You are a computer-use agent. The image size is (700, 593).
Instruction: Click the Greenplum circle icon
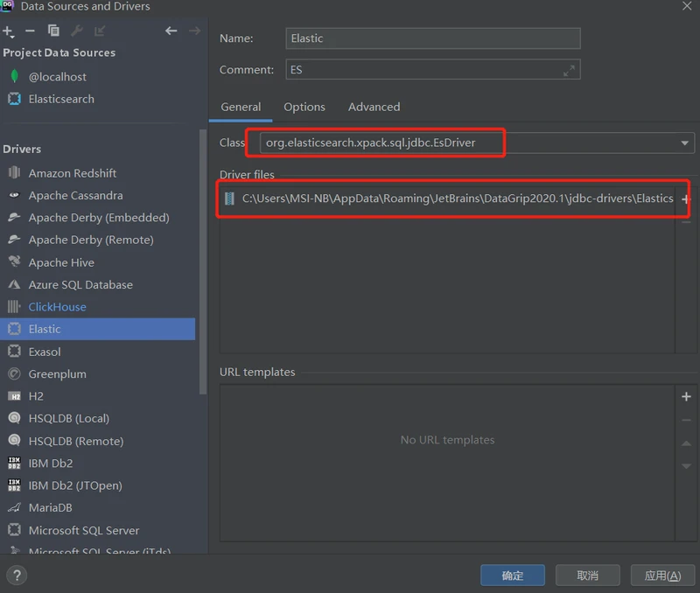14,373
